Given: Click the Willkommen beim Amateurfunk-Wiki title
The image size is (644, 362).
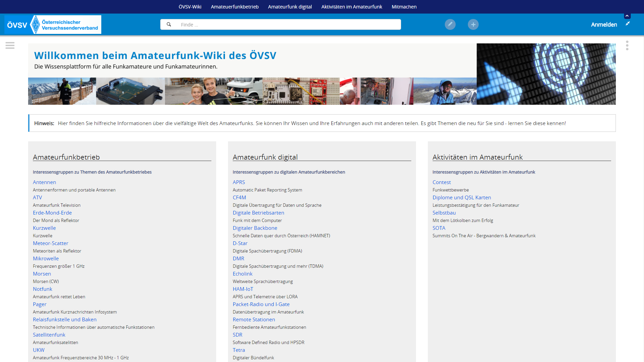Looking at the screenshot, I should [x=155, y=55].
